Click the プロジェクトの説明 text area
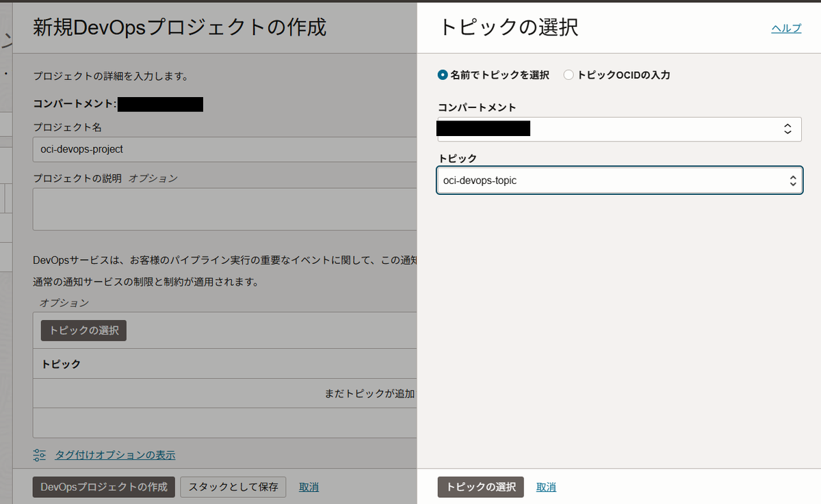 click(224, 209)
